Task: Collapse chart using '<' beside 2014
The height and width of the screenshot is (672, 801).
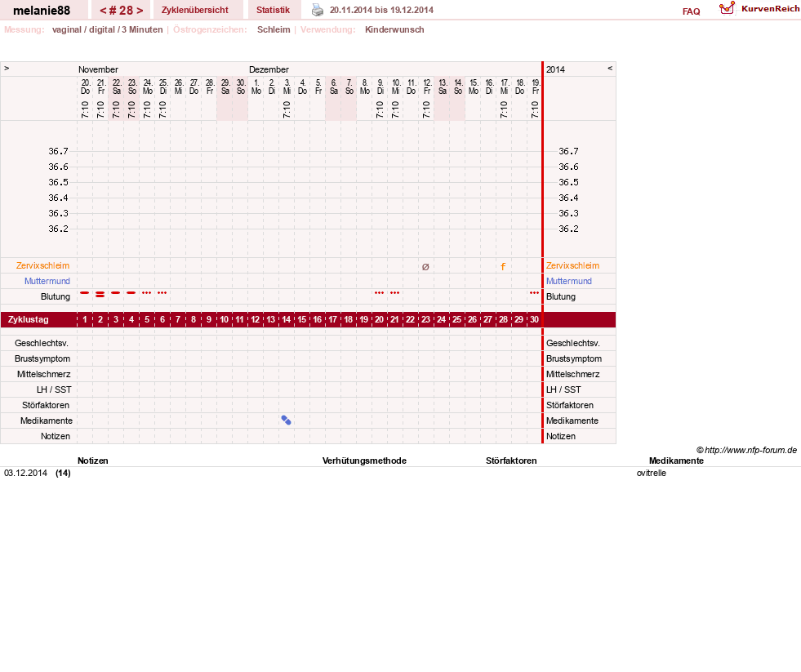Action: 609,68
